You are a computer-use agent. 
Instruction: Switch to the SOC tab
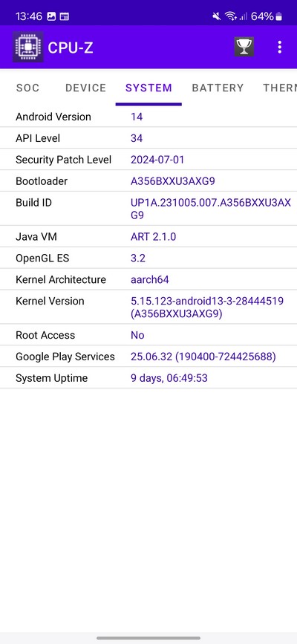pyautogui.click(x=27, y=88)
